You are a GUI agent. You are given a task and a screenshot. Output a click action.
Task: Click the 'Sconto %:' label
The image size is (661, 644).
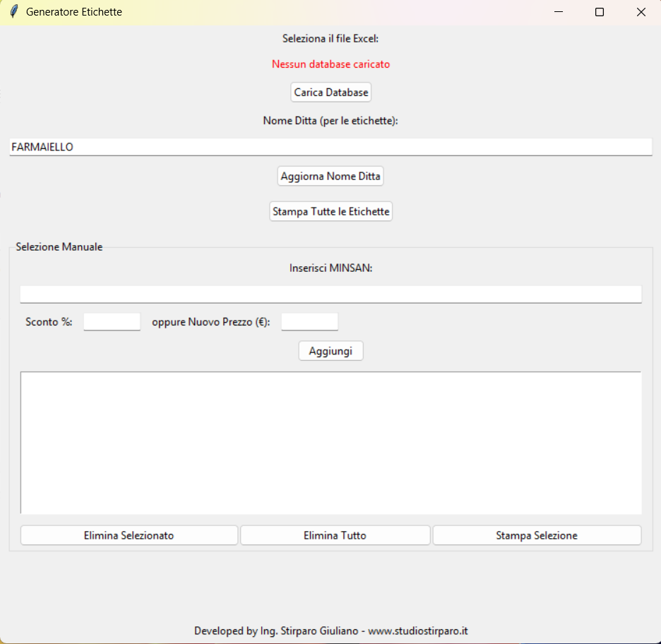coord(49,322)
